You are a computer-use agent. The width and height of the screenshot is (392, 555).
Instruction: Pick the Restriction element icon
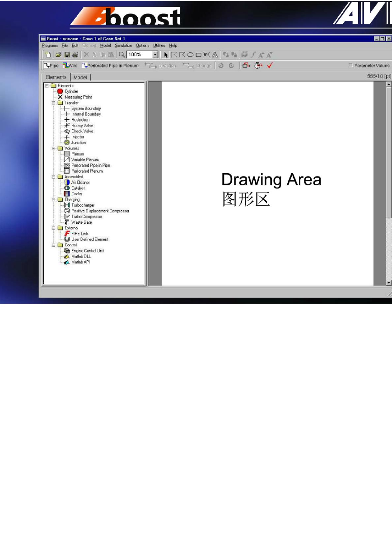pyautogui.click(x=67, y=120)
